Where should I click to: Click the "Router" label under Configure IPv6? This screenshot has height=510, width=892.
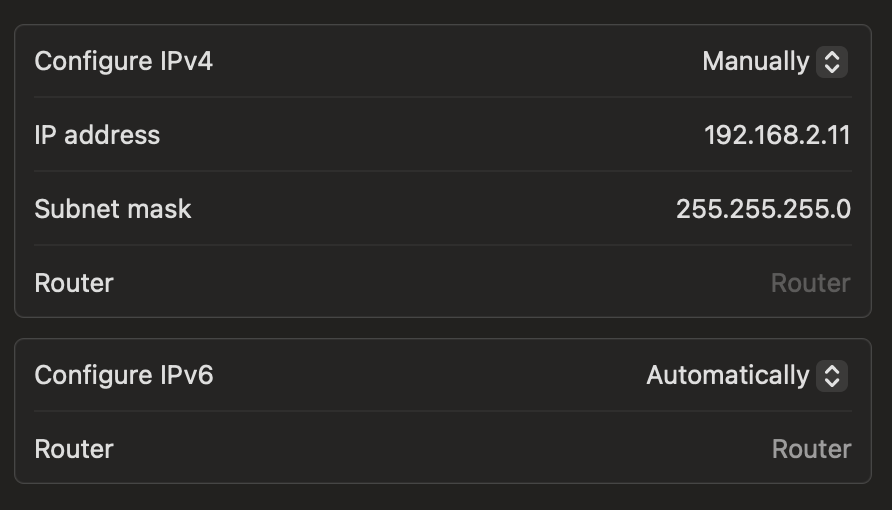pos(74,449)
